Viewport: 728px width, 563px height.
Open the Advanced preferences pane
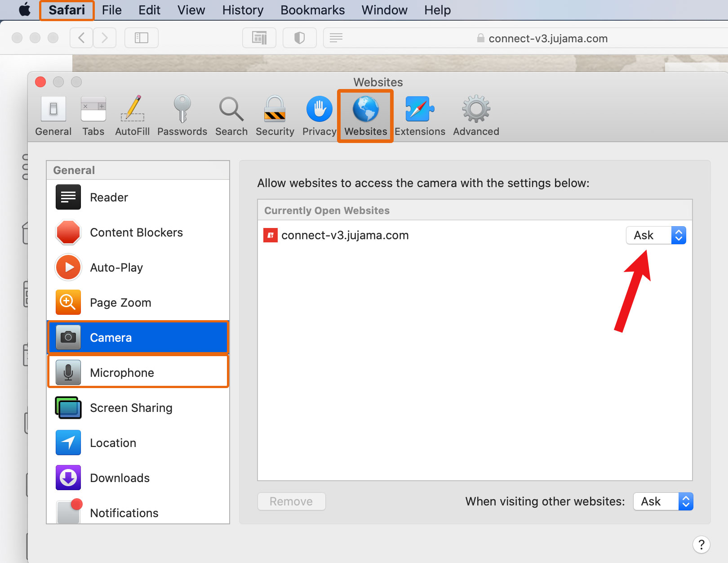[x=476, y=116]
